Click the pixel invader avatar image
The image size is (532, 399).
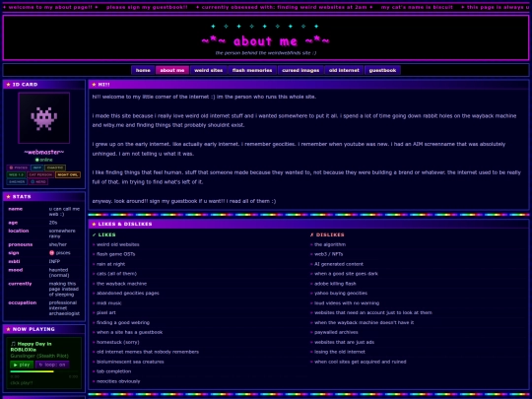(x=44, y=118)
